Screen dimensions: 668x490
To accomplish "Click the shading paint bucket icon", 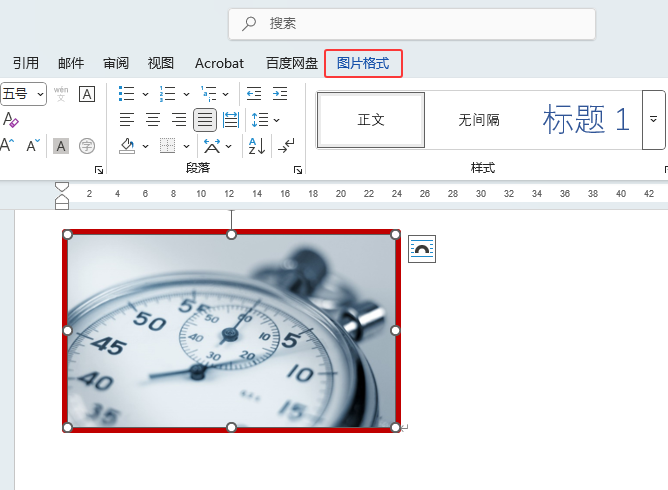I will coord(127,146).
